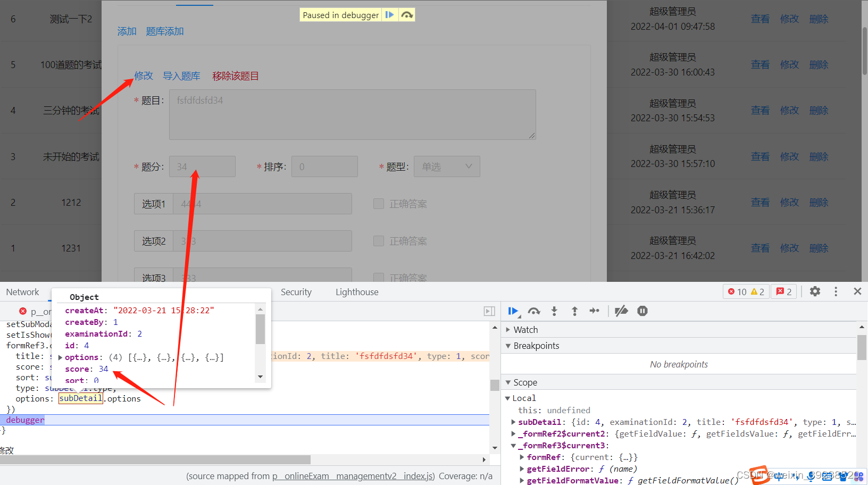Open DevTools settings gear
The height and width of the screenshot is (485, 868).
click(x=815, y=291)
